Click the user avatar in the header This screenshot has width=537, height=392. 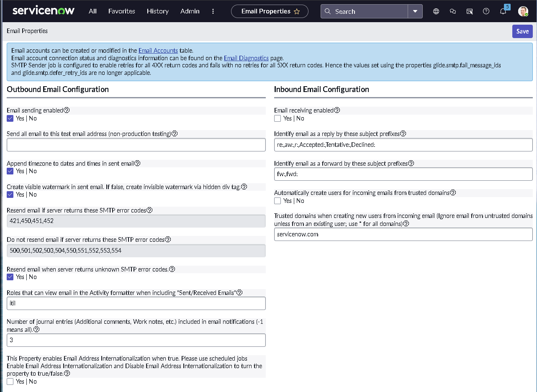tap(523, 11)
